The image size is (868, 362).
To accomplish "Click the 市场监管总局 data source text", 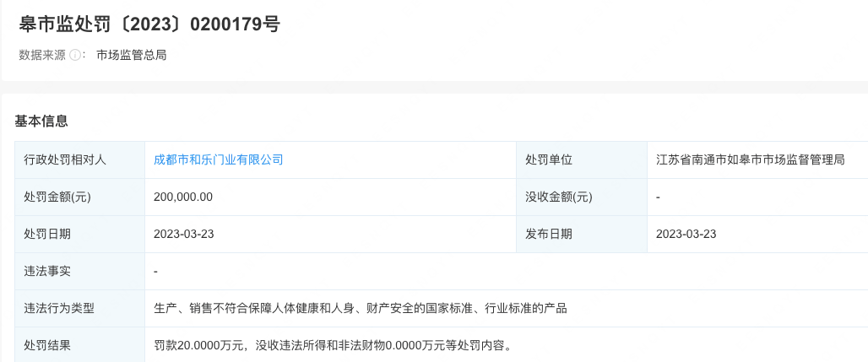I will pyautogui.click(x=131, y=55).
